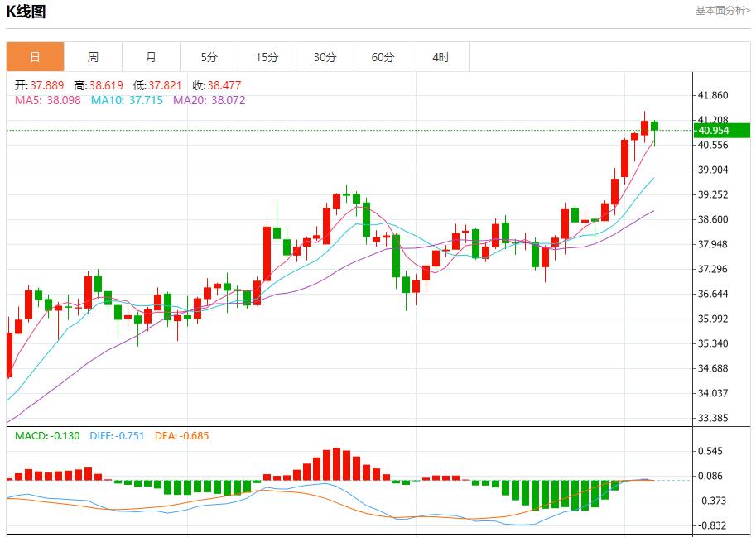Select the 60分 timeframe tab
Viewport: 756px width, 537px height.
pos(383,56)
